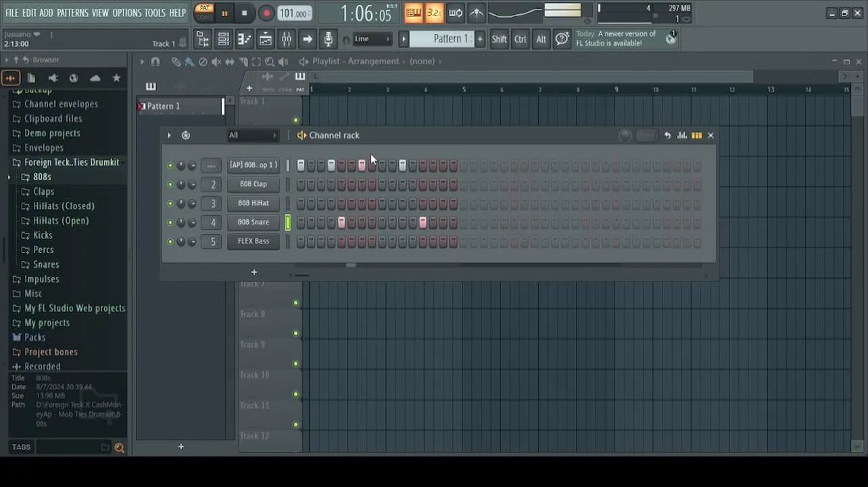
Task: Open the 808 Snare channel button
Action: (x=254, y=222)
